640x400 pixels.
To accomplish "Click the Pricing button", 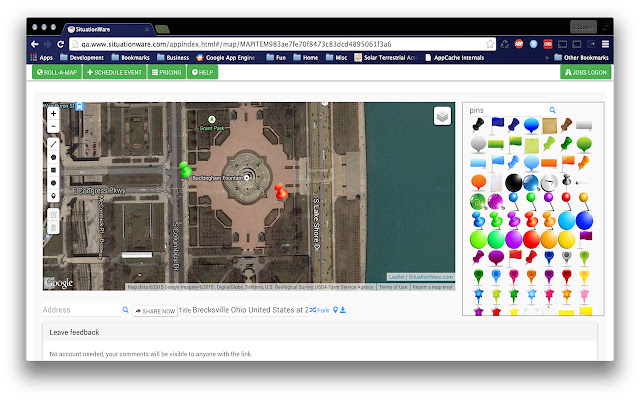I will pos(167,73).
